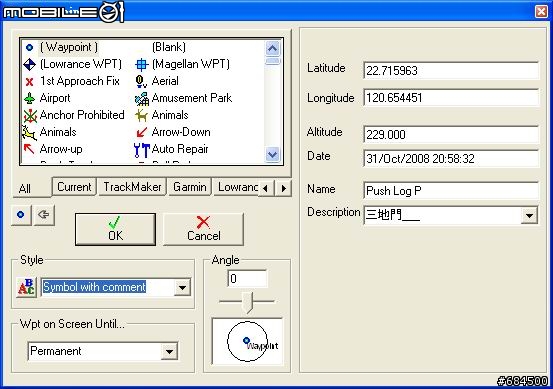Select the Arrow-Down red arrow icon
Viewport: 553px width, 389px height.
point(142,132)
